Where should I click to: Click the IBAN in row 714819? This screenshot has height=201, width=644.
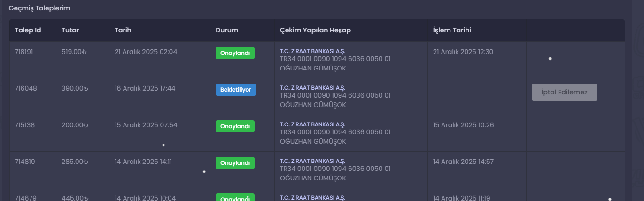(x=335, y=169)
